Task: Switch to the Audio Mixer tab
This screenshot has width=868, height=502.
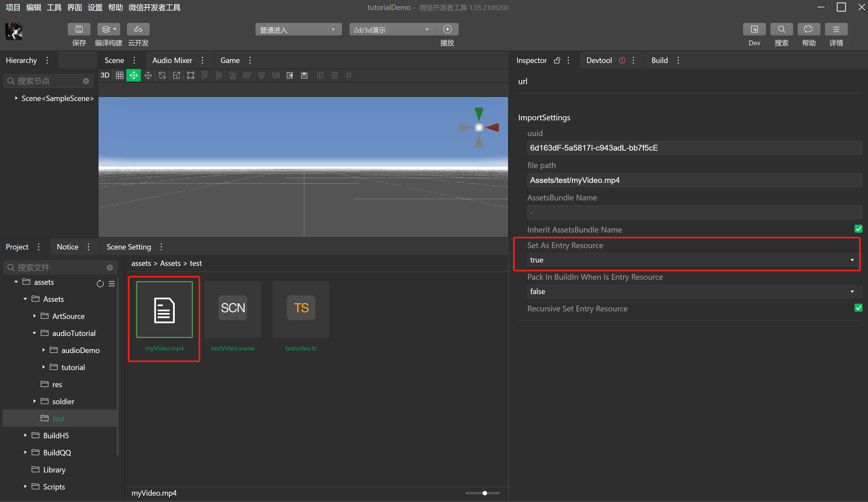Action: [x=172, y=60]
